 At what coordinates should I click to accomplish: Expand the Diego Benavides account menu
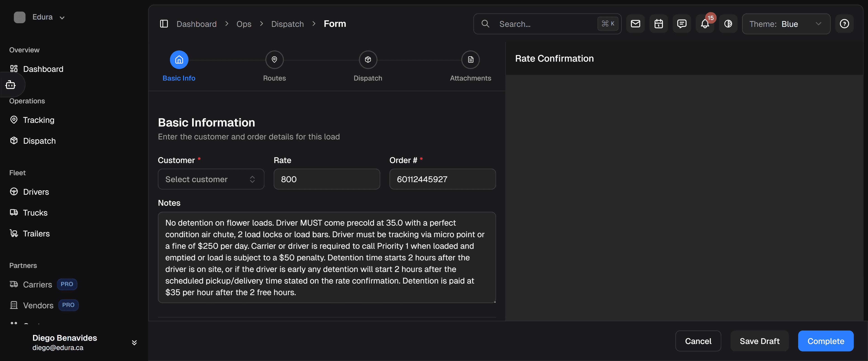pos(134,342)
